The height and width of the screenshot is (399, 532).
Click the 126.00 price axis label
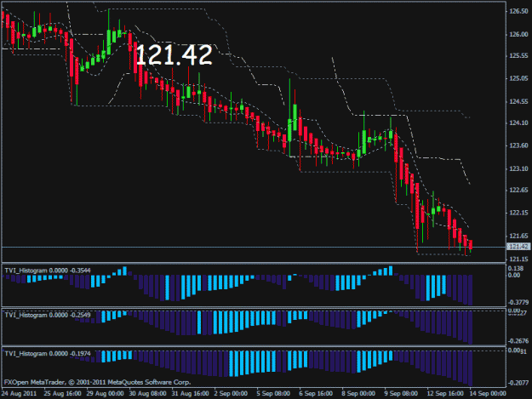(518, 34)
